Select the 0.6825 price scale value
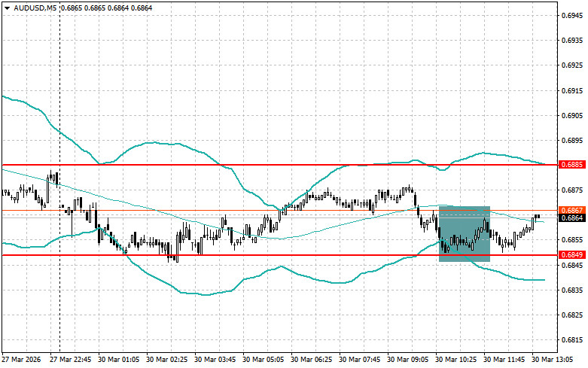 (572, 315)
